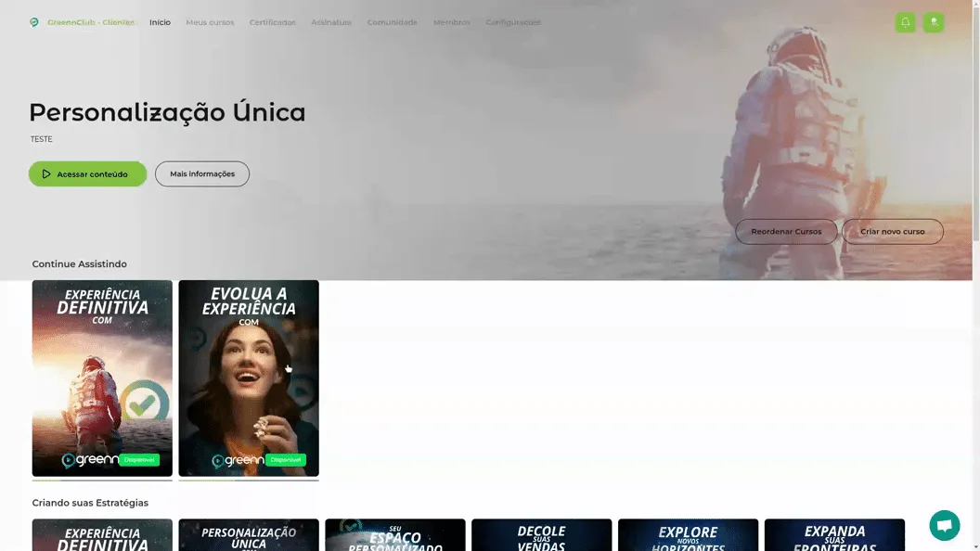Go to the Início menu item
The height and width of the screenshot is (551, 980).
point(160,22)
